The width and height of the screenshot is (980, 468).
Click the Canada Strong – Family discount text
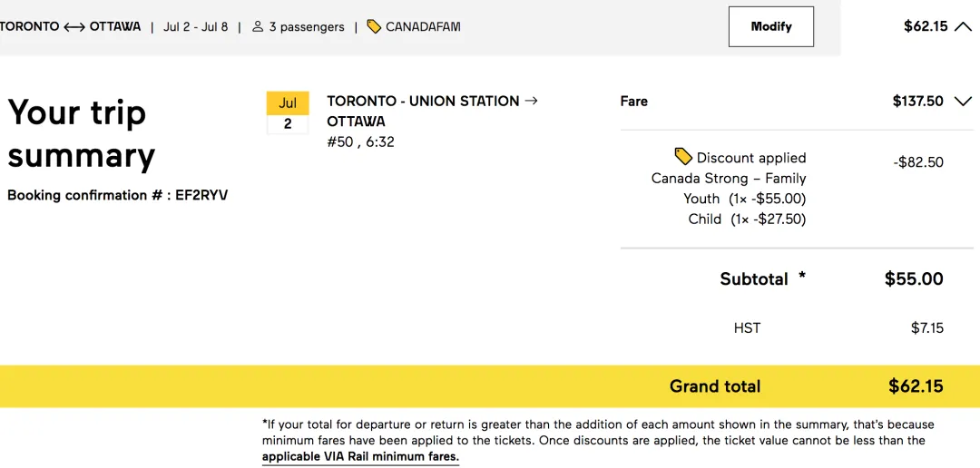[729, 179]
